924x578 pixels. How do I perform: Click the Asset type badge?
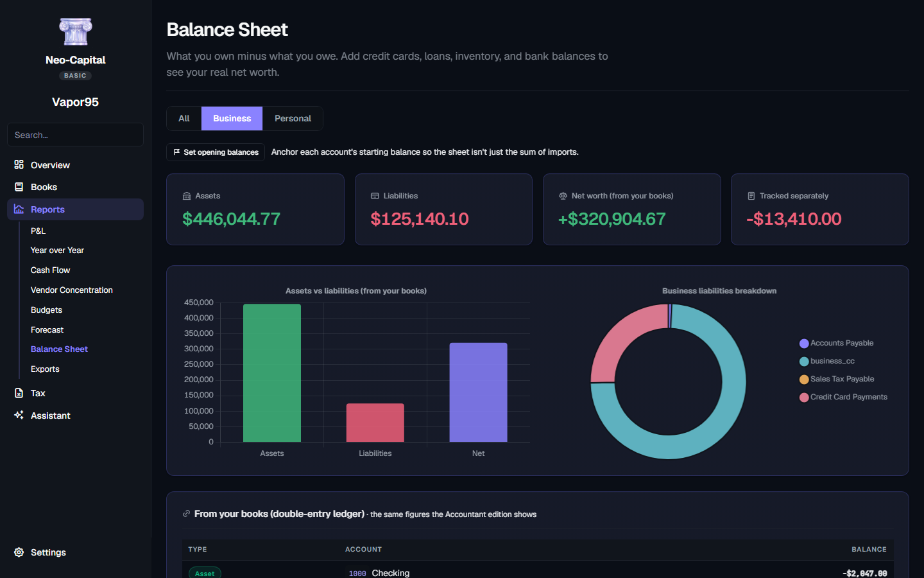coord(205,573)
